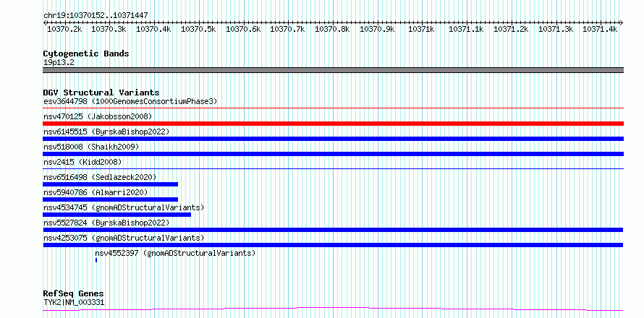
Task: Select the blue nsv518008 variant bar
Action: [x=333, y=154]
